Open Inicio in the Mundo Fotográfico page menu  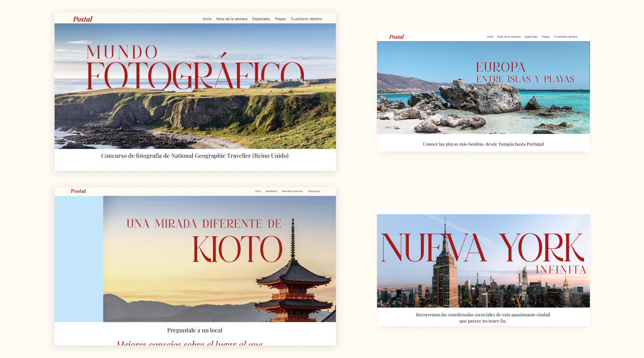[207, 19]
